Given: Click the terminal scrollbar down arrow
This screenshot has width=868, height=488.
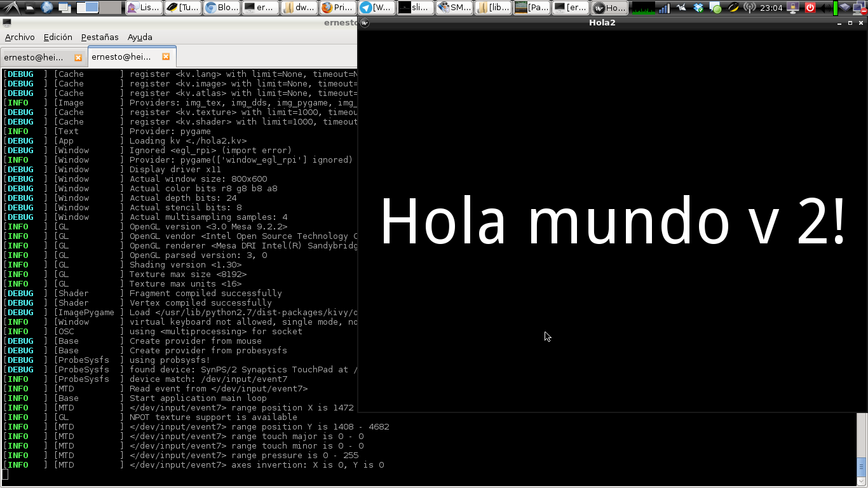Looking at the screenshot, I should point(862,482).
